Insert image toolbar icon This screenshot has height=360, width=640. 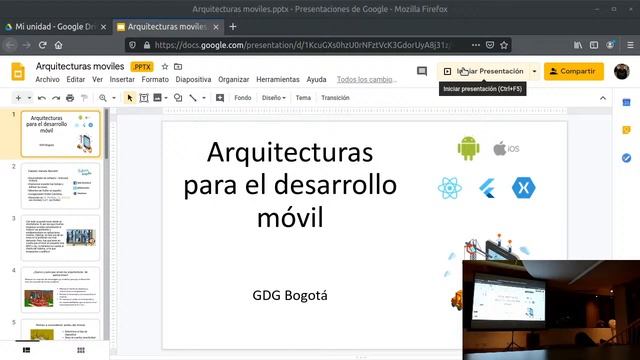157,98
